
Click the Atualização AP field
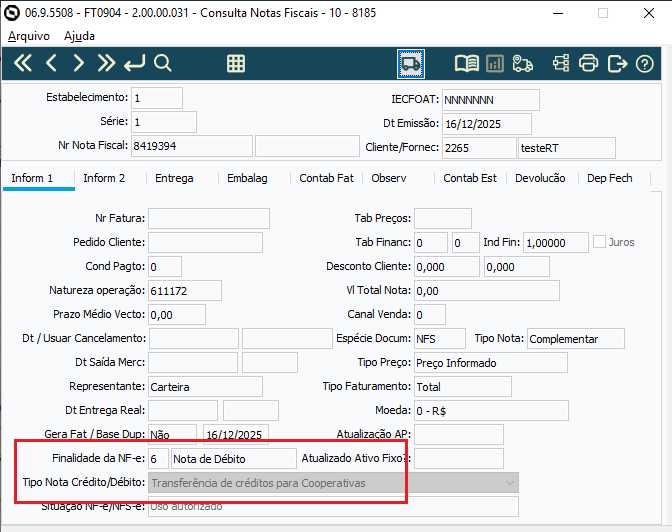(x=459, y=435)
